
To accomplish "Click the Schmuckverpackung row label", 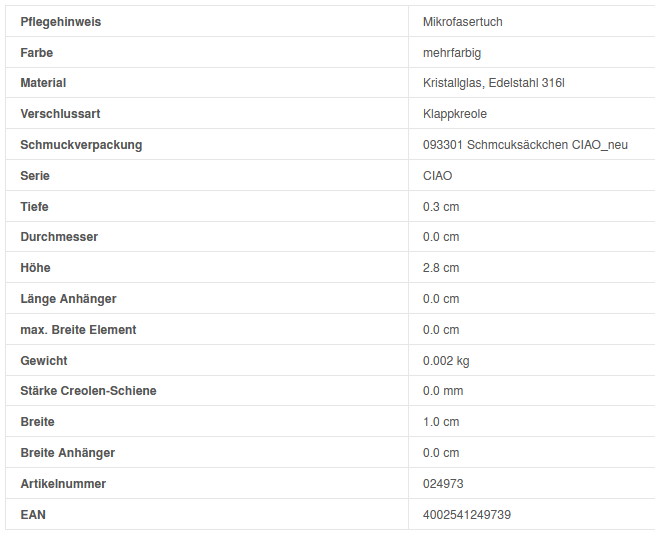I will (81, 145).
